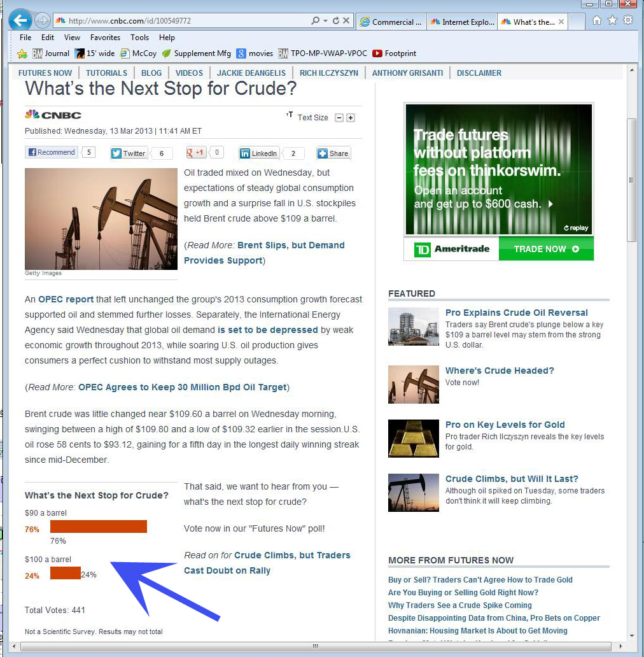Open DISCLAIMER nav link

point(479,73)
